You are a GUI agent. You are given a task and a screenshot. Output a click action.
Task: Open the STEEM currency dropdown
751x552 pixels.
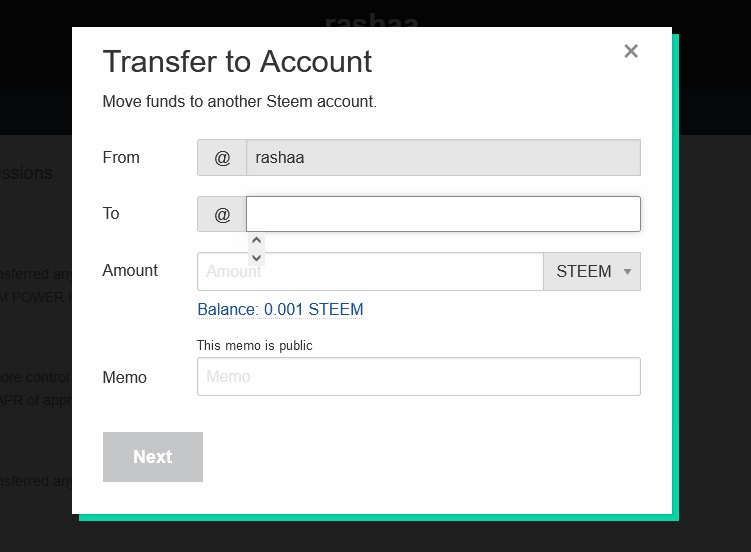click(x=592, y=271)
